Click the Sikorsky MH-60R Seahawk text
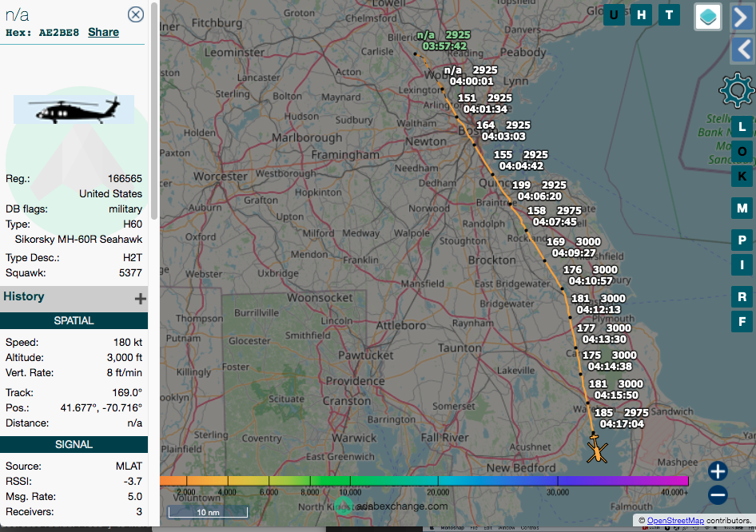The height and width of the screenshot is (532, 756). [78, 240]
